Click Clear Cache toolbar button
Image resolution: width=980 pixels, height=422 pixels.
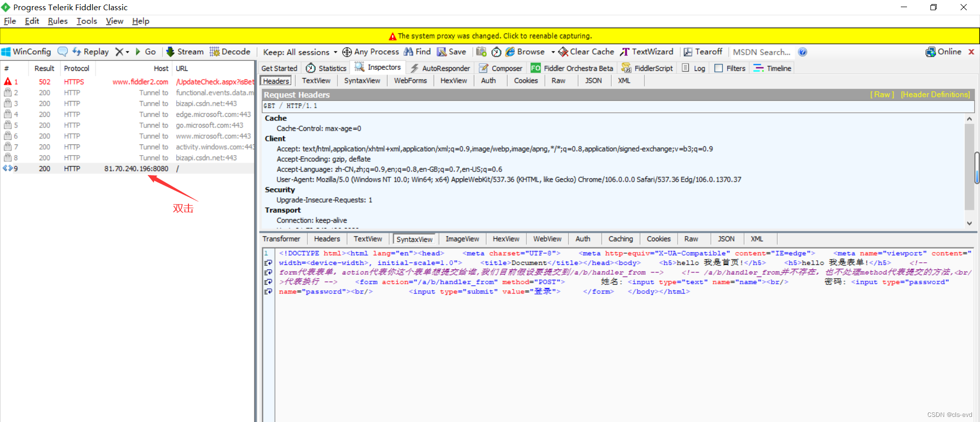click(586, 52)
